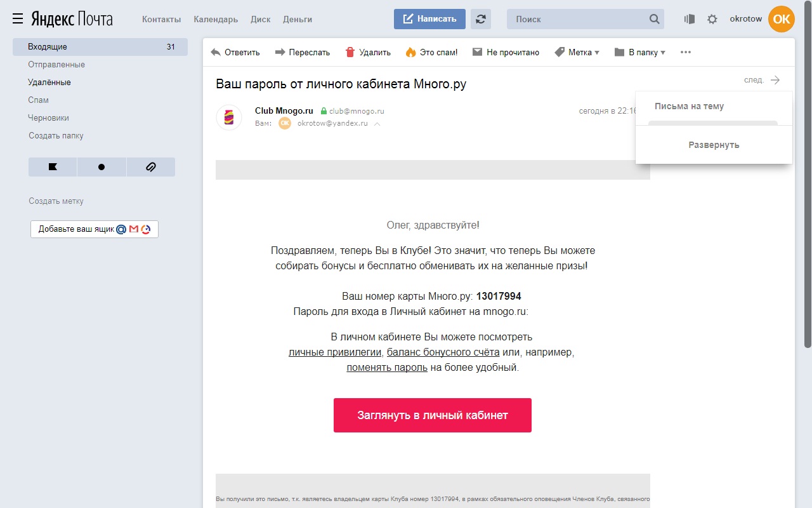Click recipient okrotow@yandex.ru
The width and height of the screenshot is (812, 508).
click(x=332, y=123)
